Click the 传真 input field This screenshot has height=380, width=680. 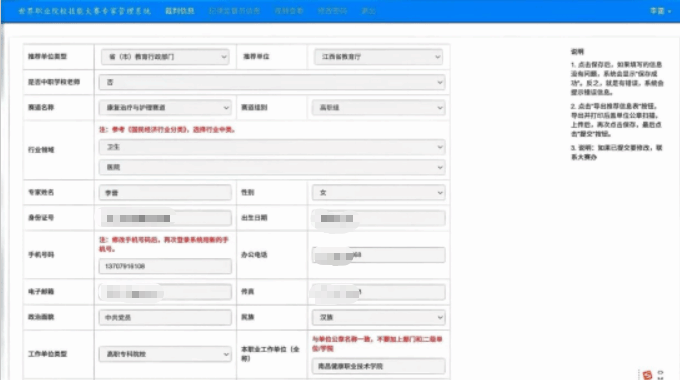(378, 292)
